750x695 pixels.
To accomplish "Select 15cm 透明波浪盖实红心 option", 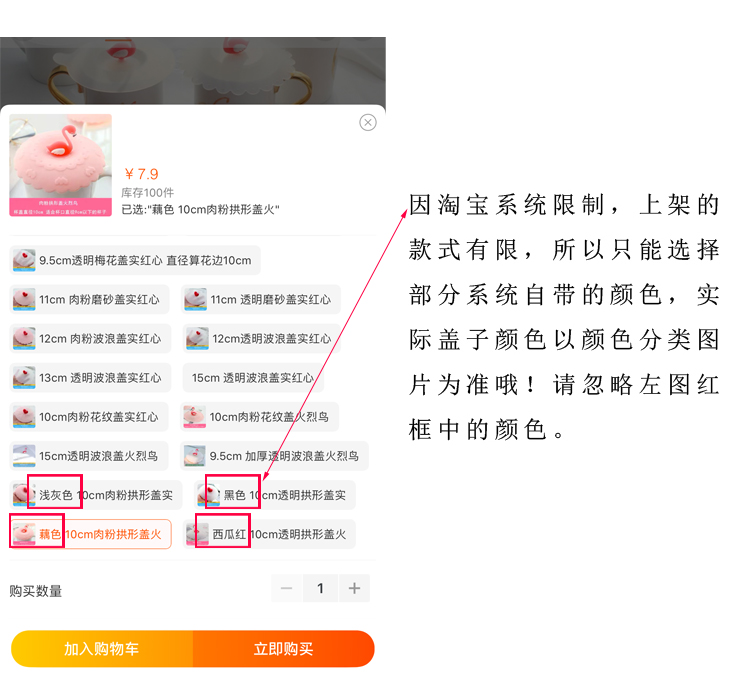I will click(x=253, y=378).
